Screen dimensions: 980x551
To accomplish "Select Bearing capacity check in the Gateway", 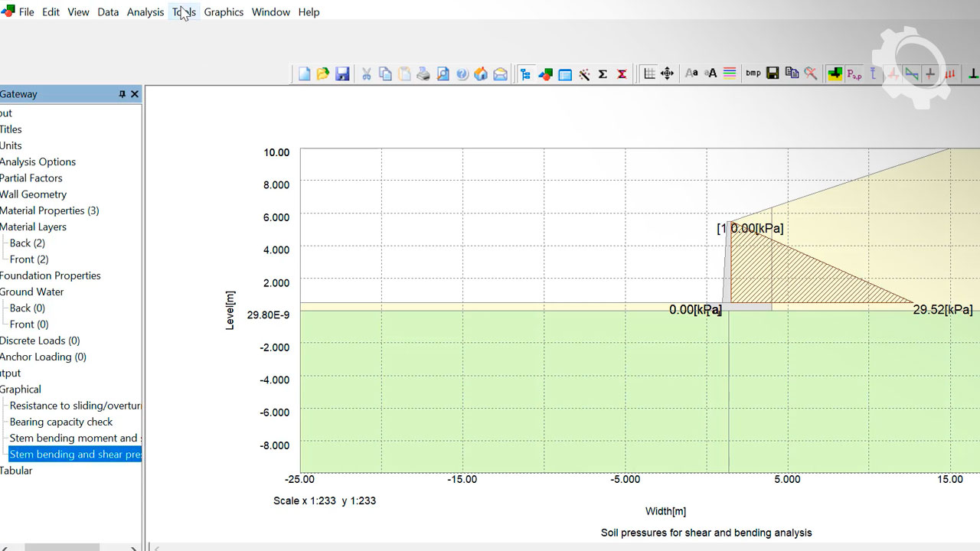I will [x=61, y=422].
